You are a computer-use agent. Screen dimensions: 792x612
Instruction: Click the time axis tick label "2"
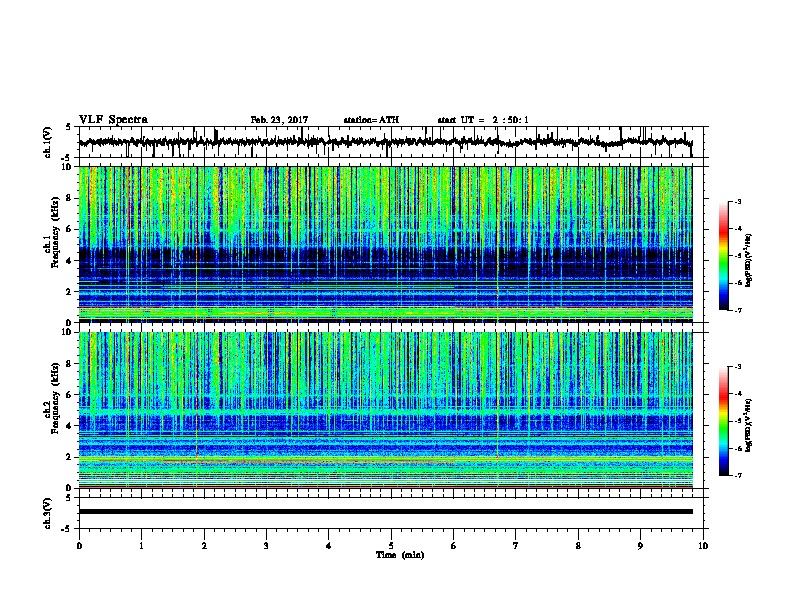pyautogui.click(x=204, y=546)
